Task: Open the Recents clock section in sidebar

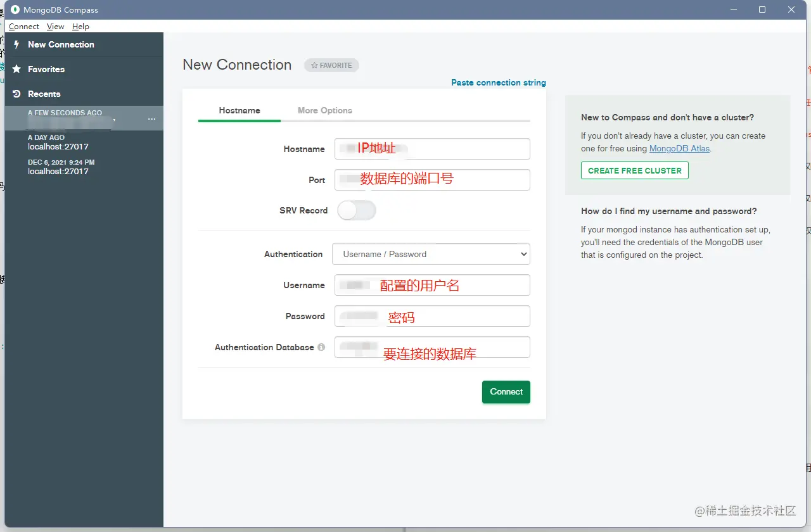Action: click(x=15, y=94)
